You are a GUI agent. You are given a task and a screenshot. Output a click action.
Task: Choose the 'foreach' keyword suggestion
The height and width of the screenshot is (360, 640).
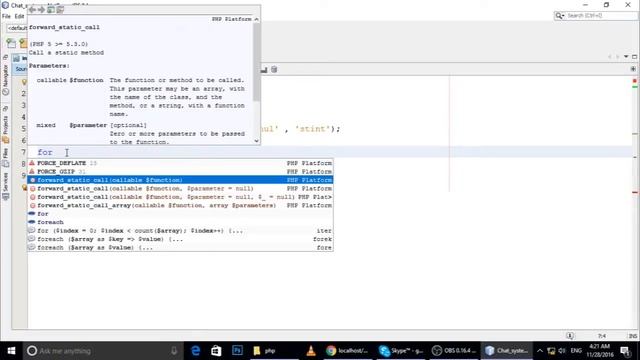[x=180, y=222]
